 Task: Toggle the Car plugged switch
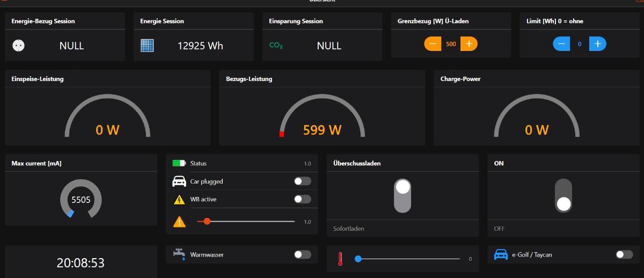302,181
